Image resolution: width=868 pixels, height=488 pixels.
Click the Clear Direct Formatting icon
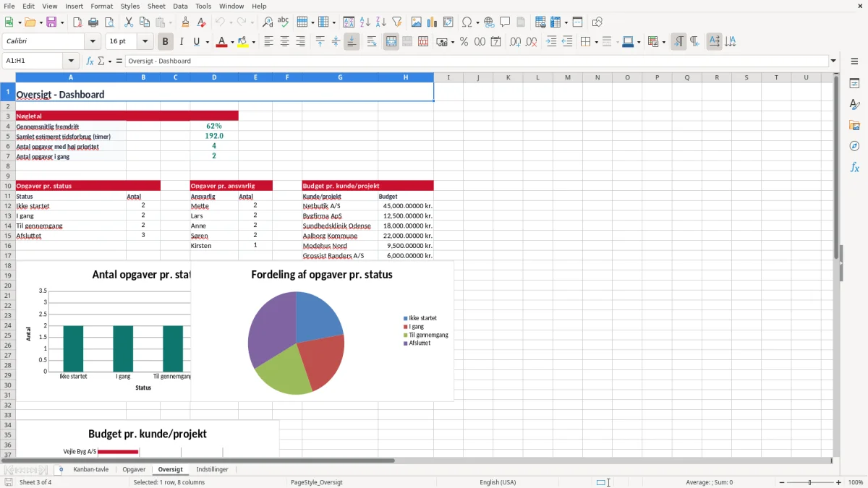click(x=201, y=22)
